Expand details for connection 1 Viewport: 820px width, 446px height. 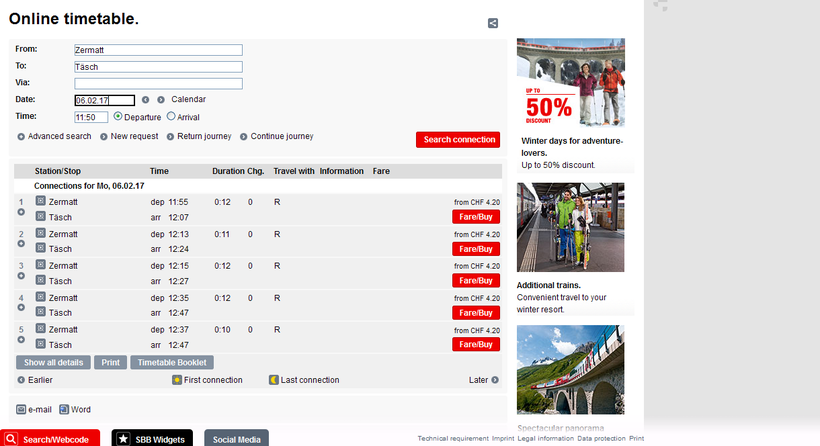pos(22,213)
